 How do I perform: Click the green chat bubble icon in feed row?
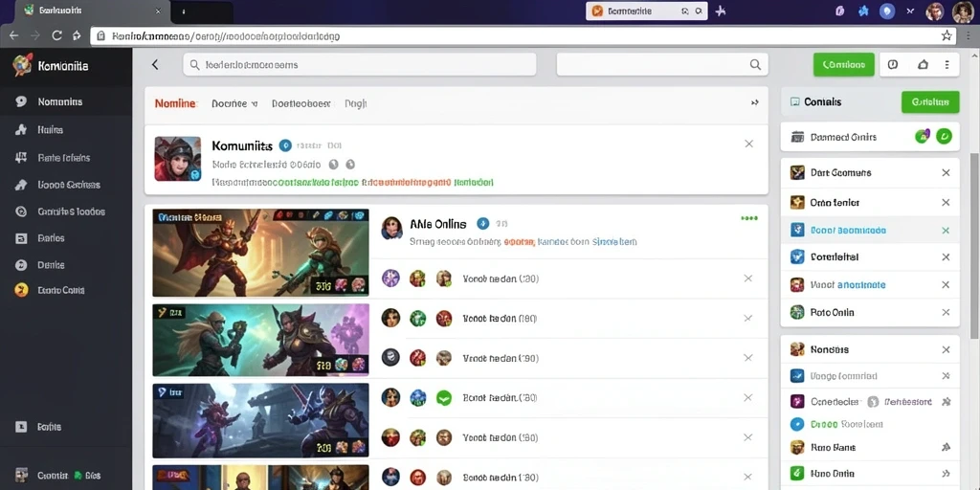tap(444, 397)
